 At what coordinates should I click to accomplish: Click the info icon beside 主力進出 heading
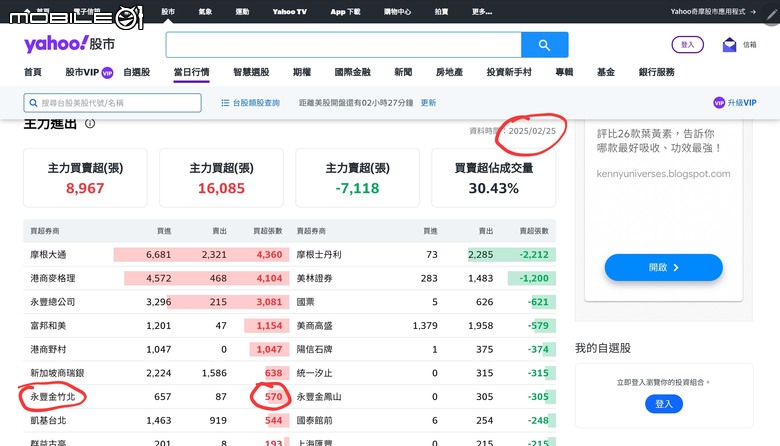pos(90,123)
